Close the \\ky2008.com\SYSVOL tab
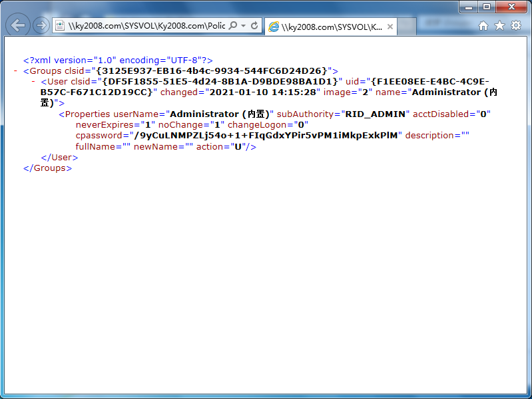 [x=390, y=27]
